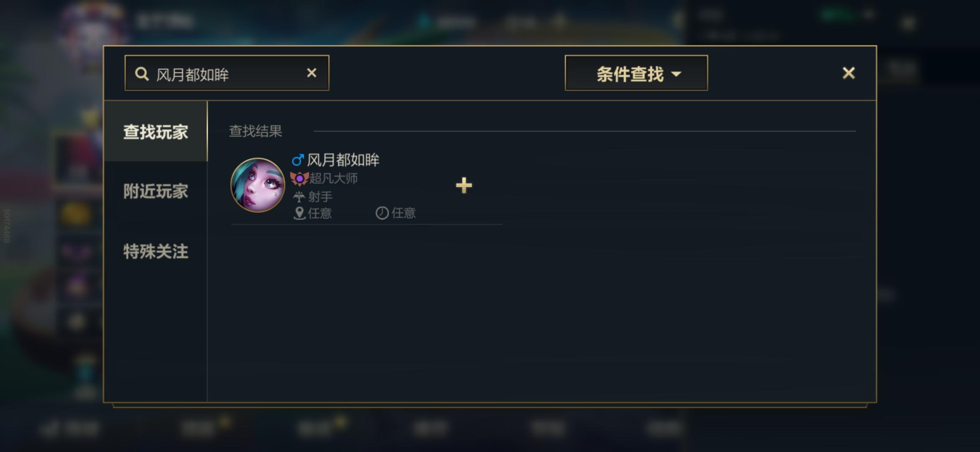The height and width of the screenshot is (452, 980).
Task: Close the find player dialog
Action: (848, 73)
